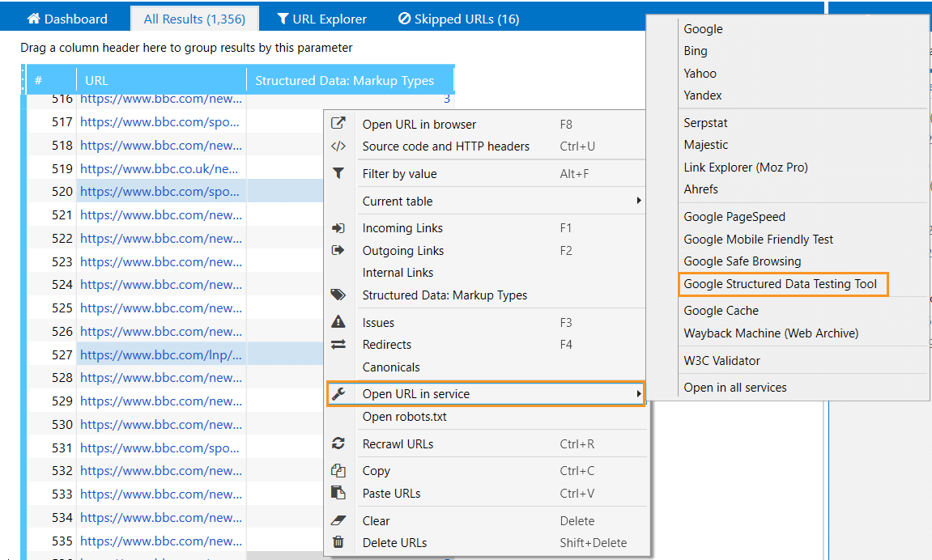Click markup types value 3 in row 516

446,100
